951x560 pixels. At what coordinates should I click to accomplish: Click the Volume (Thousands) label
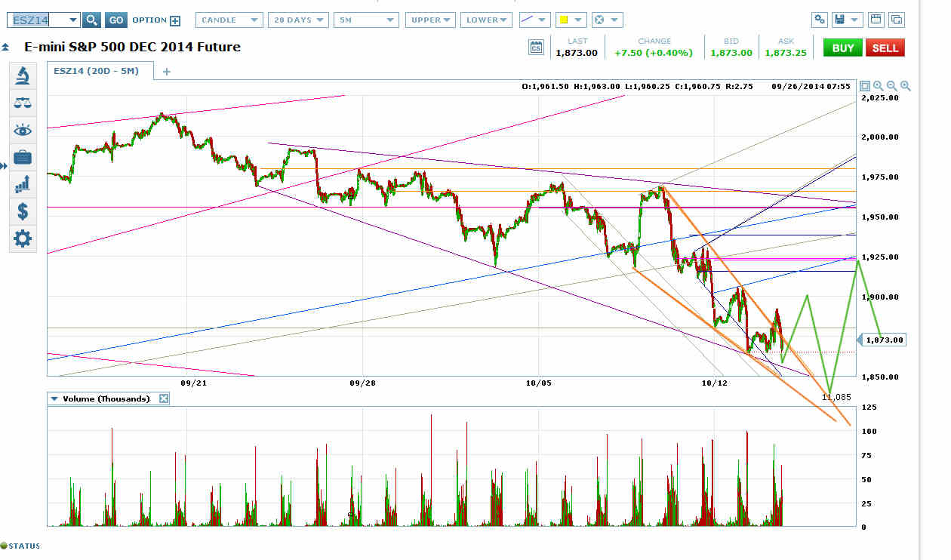click(x=106, y=398)
